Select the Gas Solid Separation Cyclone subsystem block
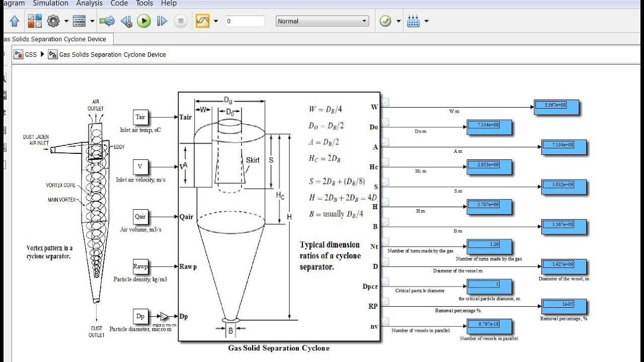Image resolution: width=644 pixels, height=362 pixels. (279, 217)
